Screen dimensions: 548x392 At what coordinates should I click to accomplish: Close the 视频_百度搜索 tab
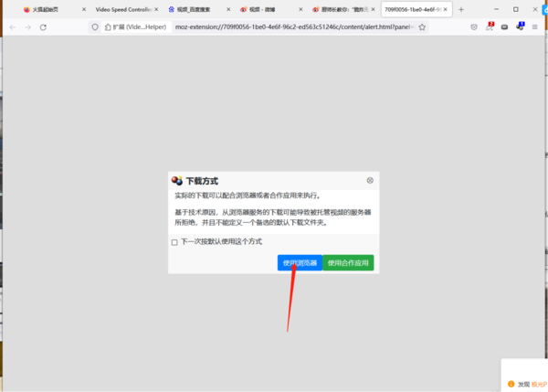click(x=228, y=9)
